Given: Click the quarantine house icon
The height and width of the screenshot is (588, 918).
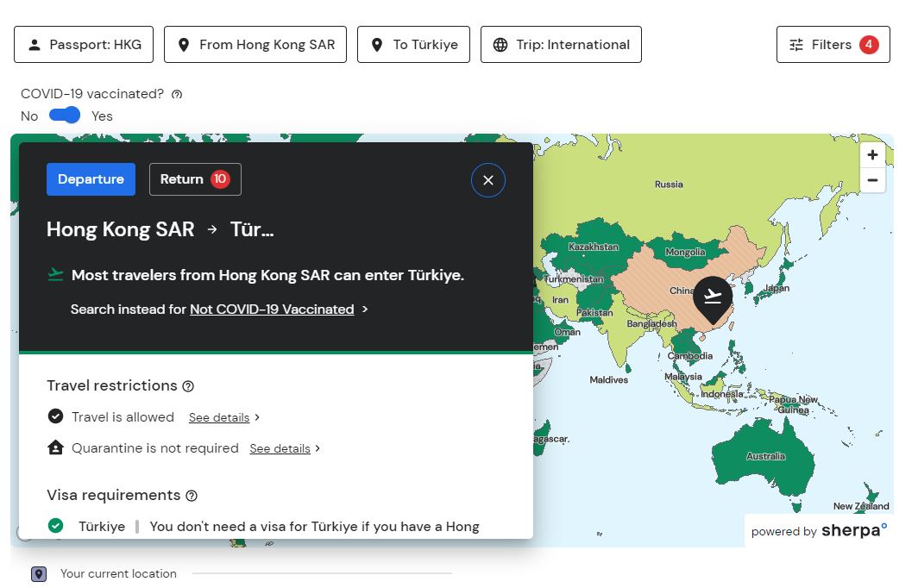Looking at the screenshot, I should [x=55, y=447].
